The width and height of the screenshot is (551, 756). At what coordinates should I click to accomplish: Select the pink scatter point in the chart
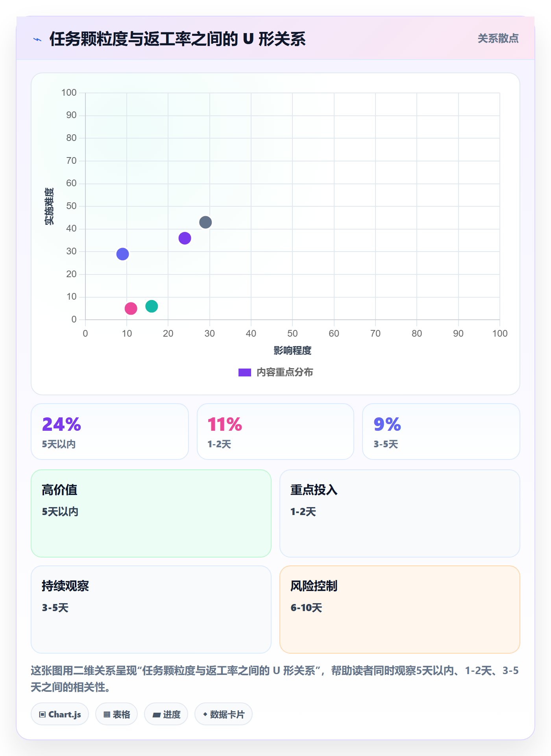131,308
